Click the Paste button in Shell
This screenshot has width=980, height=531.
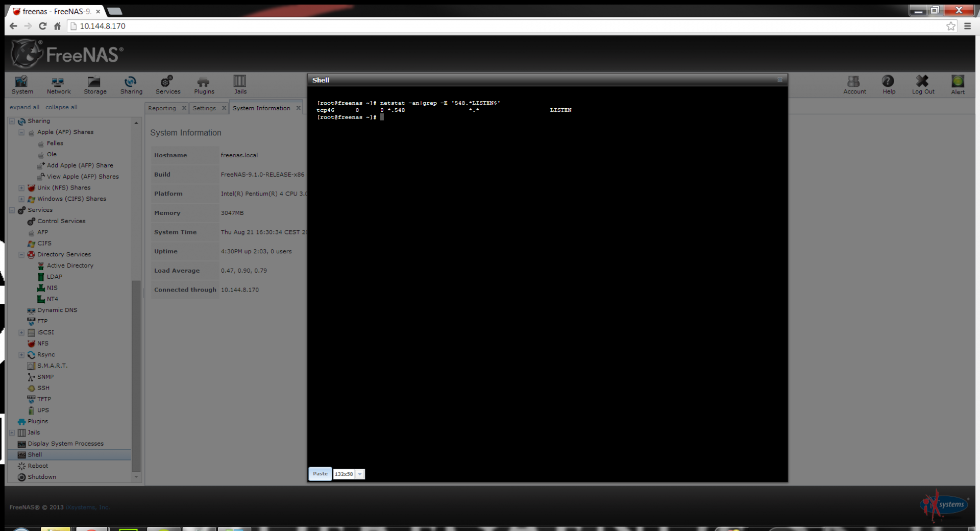point(320,474)
